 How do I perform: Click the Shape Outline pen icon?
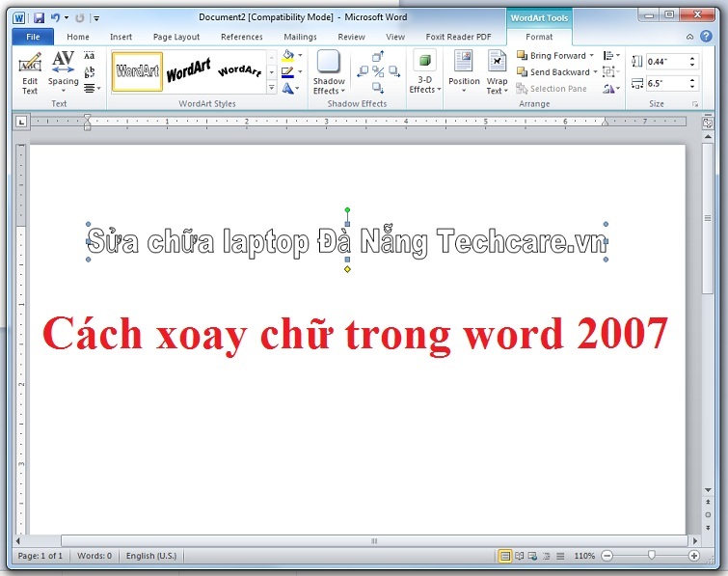[288, 72]
